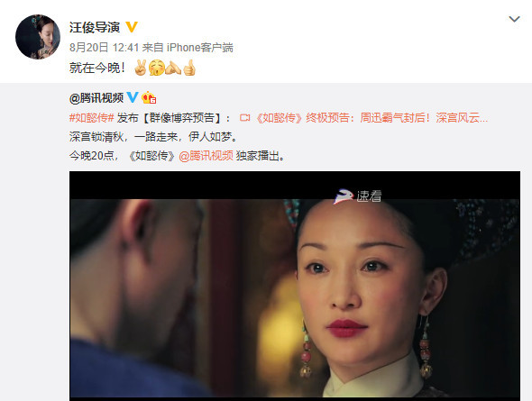
Task: Click the blue verified V badge
Action: click(133, 97)
